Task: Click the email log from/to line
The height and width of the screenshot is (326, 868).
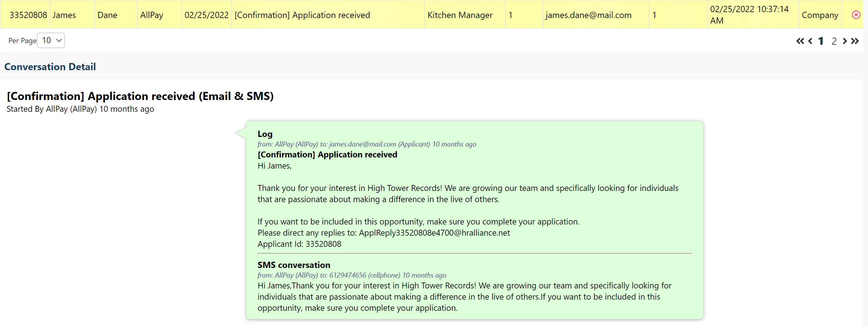Action: click(367, 144)
